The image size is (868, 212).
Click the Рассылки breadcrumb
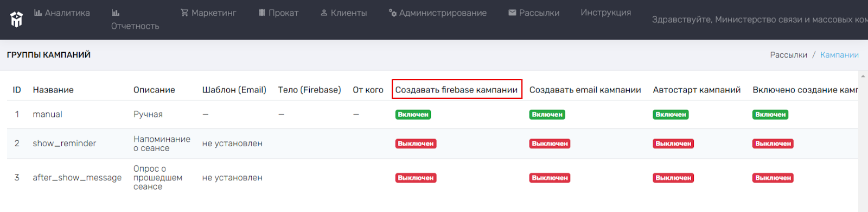[x=789, y=55]
